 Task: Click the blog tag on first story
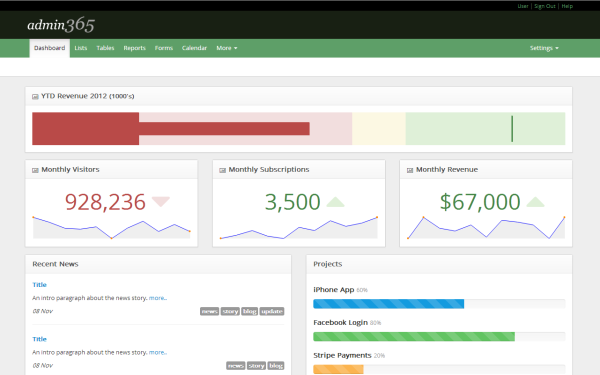pyautogui.click(x=249, y=311)
